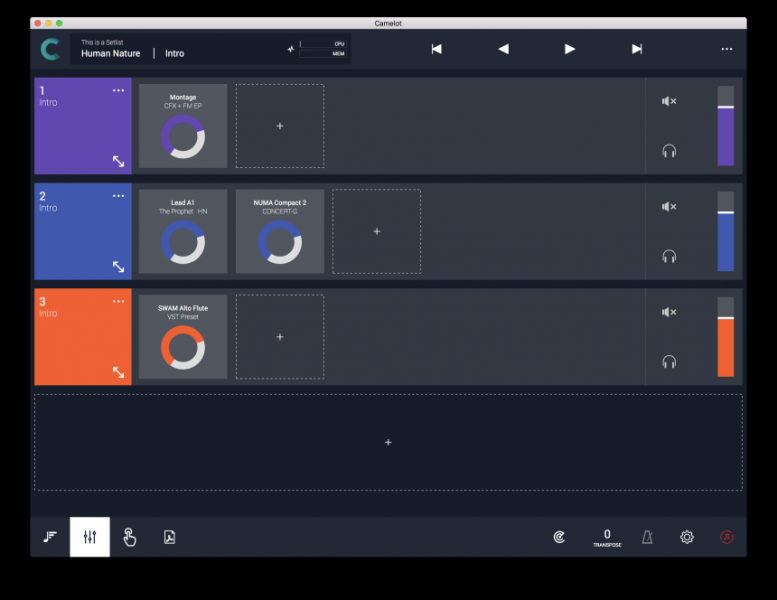Open the setlist view music-note tab
Screen dimensions: 777x600
coord(50,537)
